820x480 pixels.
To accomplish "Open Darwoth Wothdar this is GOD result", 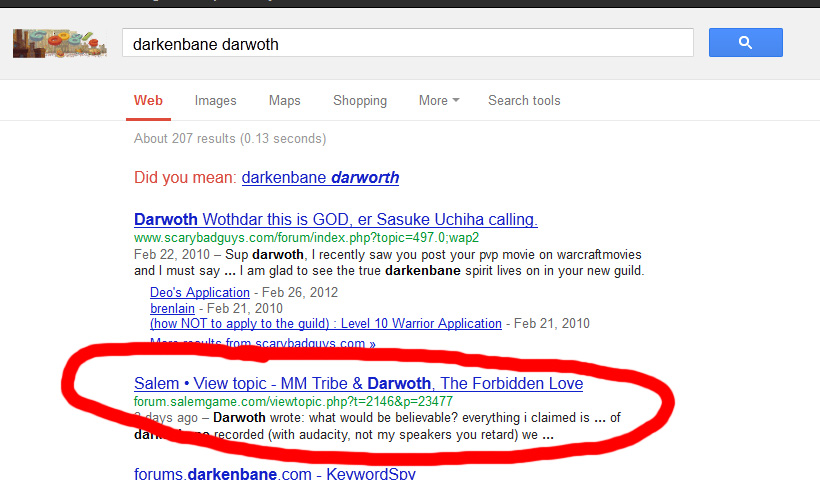I will [336, 219].
